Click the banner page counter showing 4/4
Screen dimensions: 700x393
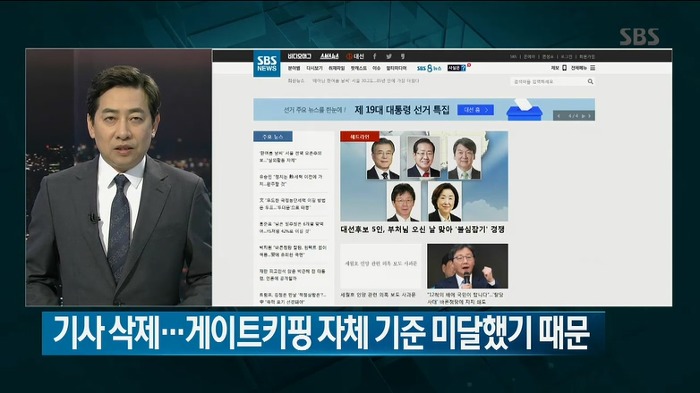tap(573, 116)
